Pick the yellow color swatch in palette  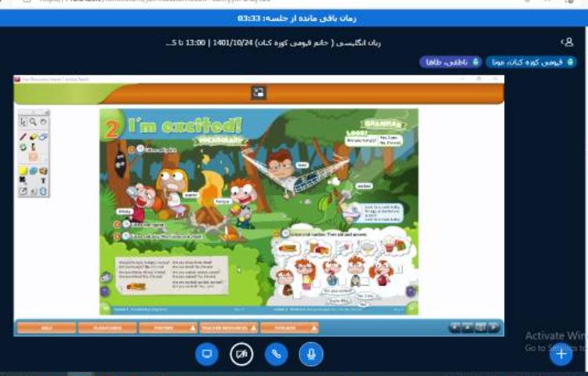[x=23, y=171]
